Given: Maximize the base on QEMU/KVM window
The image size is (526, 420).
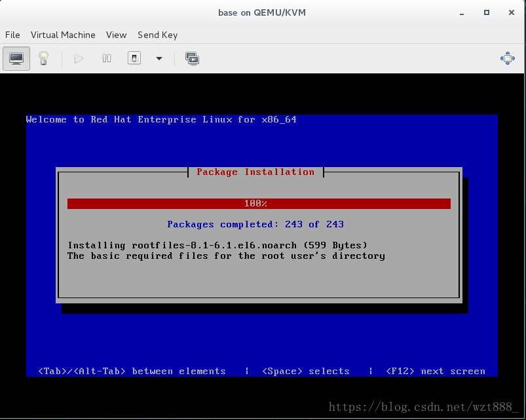Looking at the screenshot, I should point(487,12).
